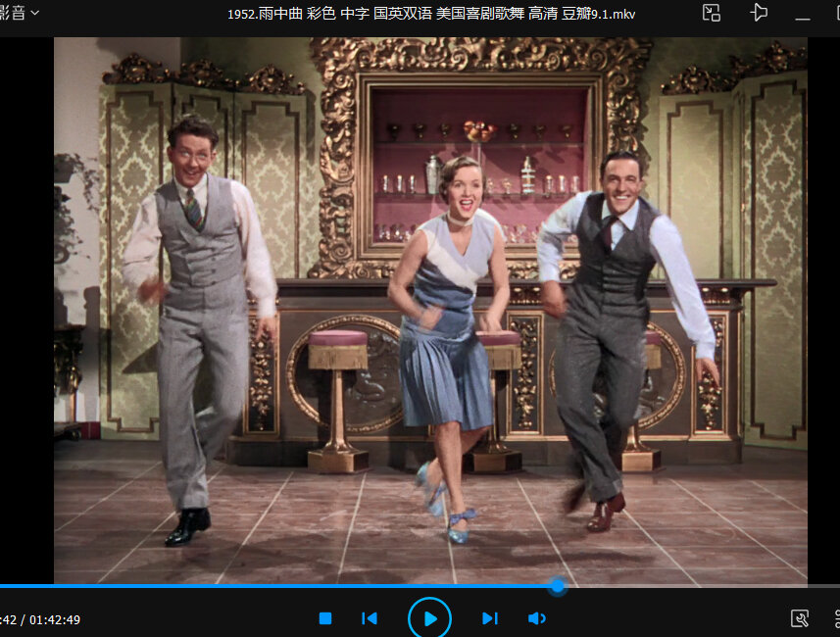840x637 pixels.
Task: Mute the volume speaker icon
Action: click(x=537, y=618)
